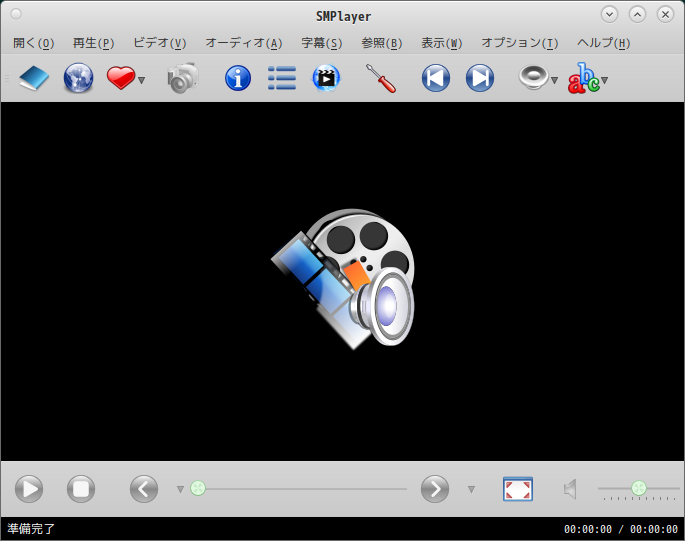The height and width of the screenshot is (541, 685).
Task: Expand subtitle track dropdown arrow
Action: 605,80
